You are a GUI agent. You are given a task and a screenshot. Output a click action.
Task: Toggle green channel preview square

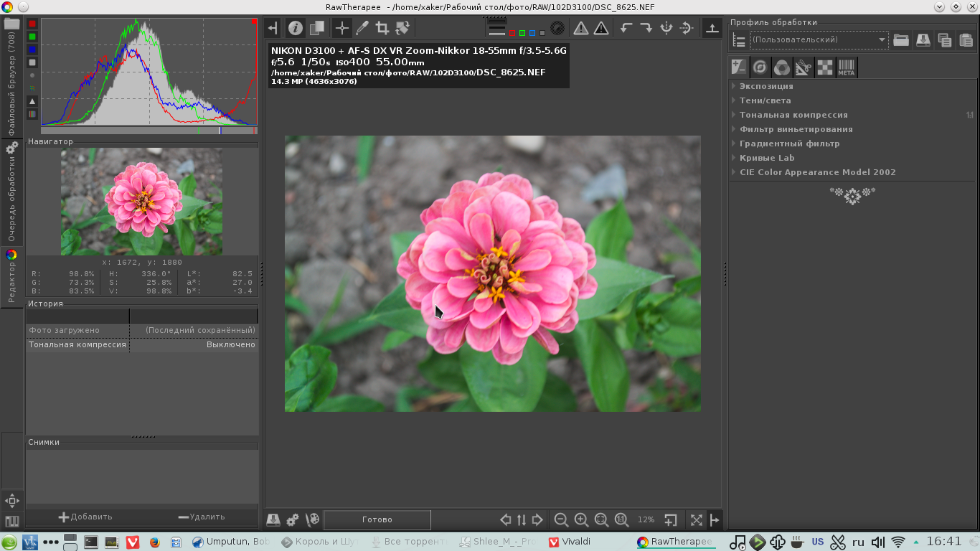pyautogui.click(x=522, y=32)
